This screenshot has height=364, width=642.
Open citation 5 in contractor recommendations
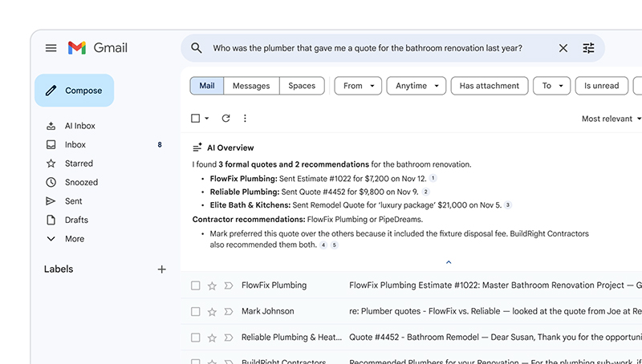pos(335,245)
